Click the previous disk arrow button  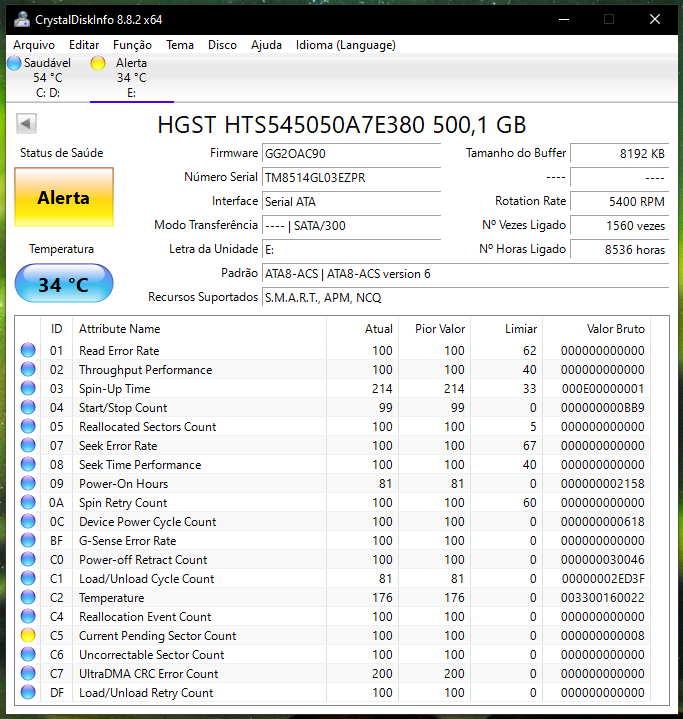(26, 123)
